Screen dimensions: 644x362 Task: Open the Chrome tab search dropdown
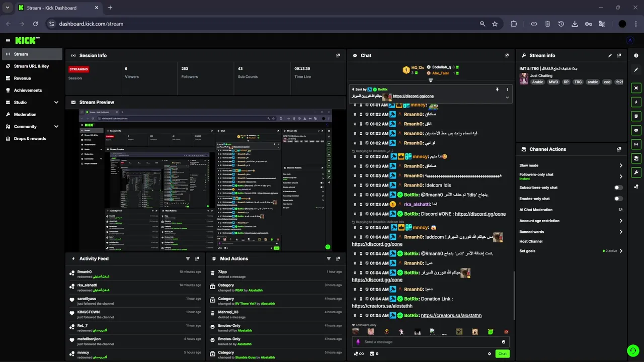(x=8, y=8)
